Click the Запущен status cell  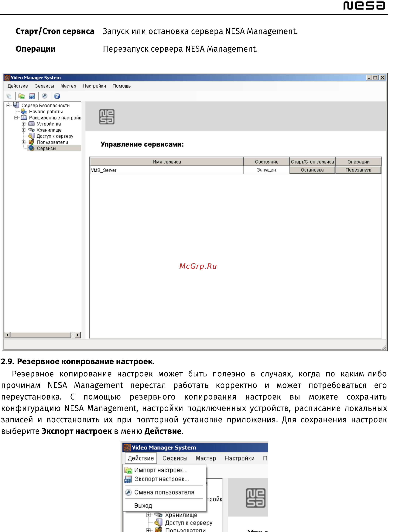tap(266, 170)
